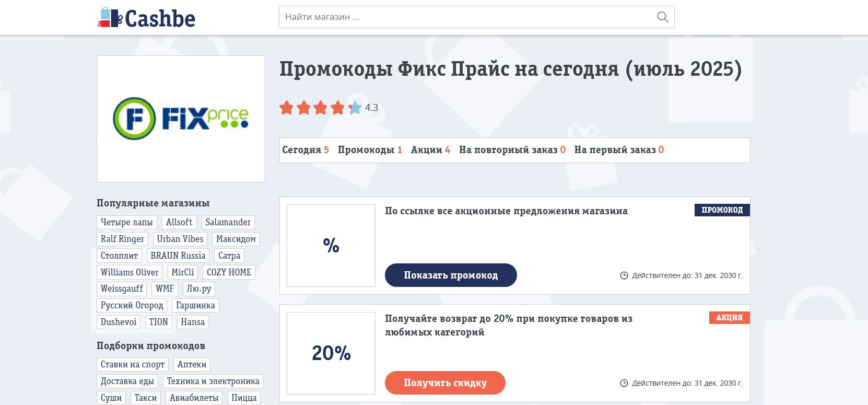Open the 'Сатра' store link

coord(229,256)
